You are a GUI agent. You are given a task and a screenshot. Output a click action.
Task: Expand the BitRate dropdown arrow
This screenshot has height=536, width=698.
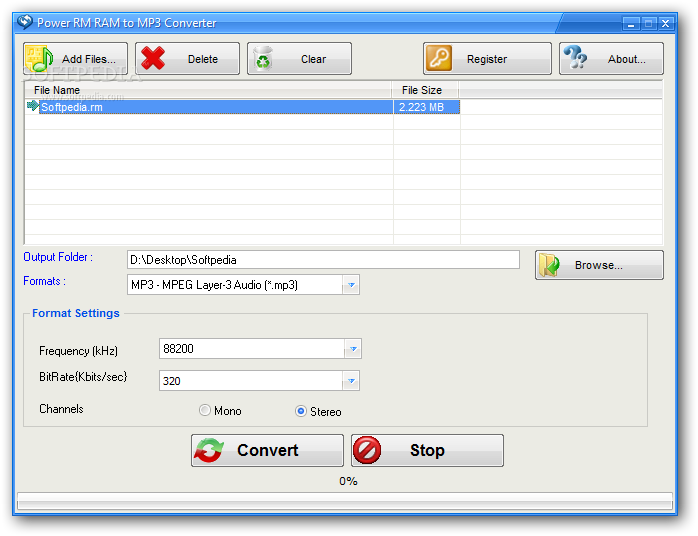click(x=351, y=381)
